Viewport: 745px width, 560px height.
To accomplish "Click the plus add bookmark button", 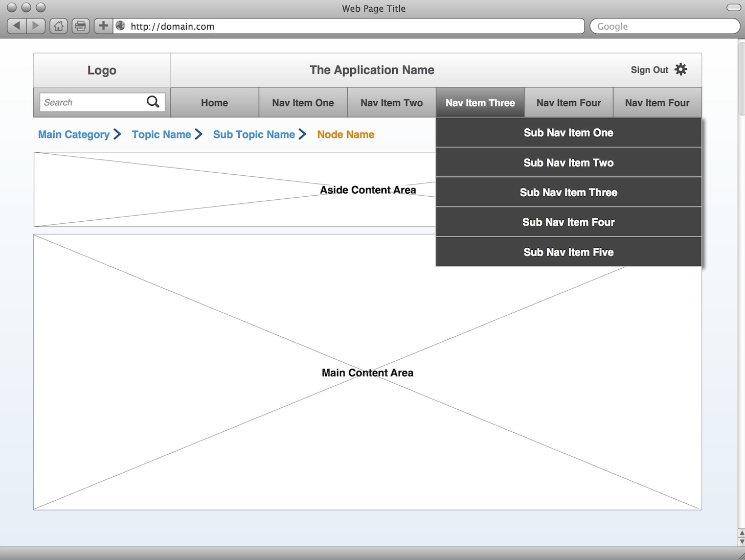I will (103, 26).
